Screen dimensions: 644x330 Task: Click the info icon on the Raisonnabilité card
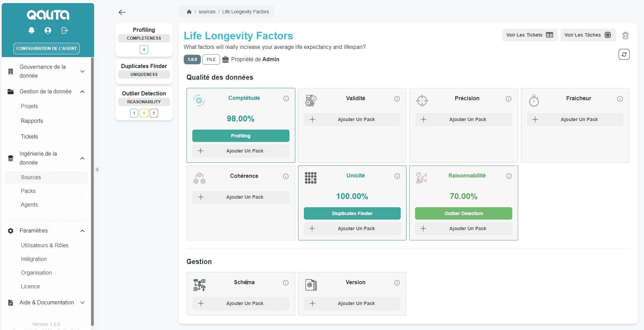point(508,176)
